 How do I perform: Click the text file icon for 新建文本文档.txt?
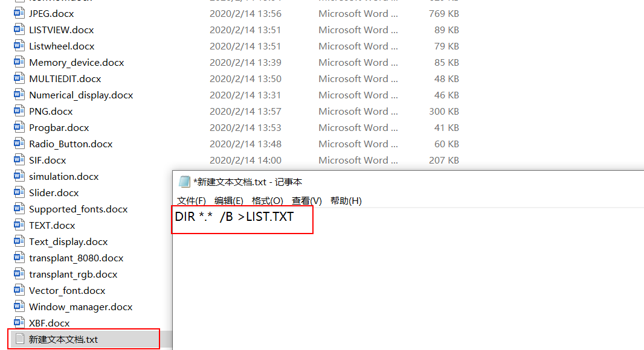pyautogui.click(x=19, y=339)
